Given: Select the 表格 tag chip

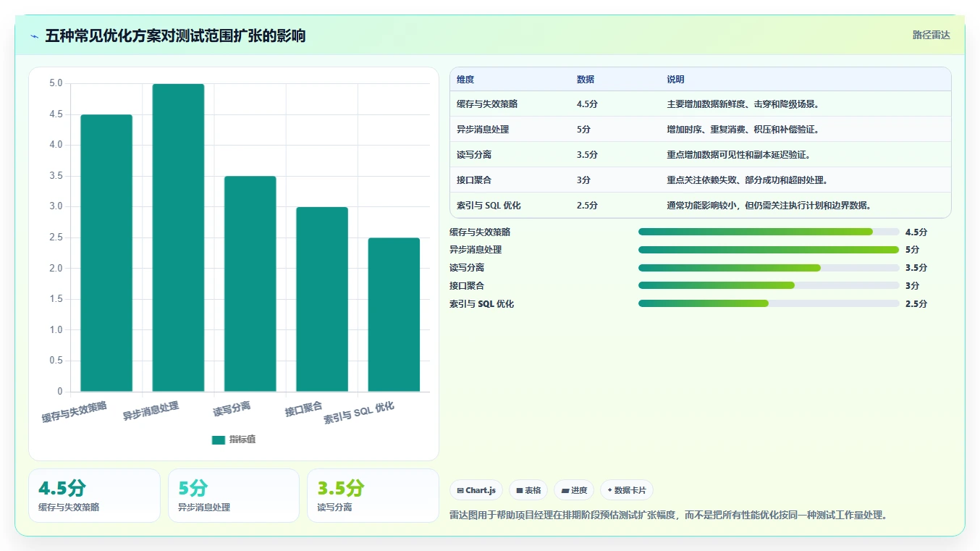Looking at the screenshot, I should point(528,490).
